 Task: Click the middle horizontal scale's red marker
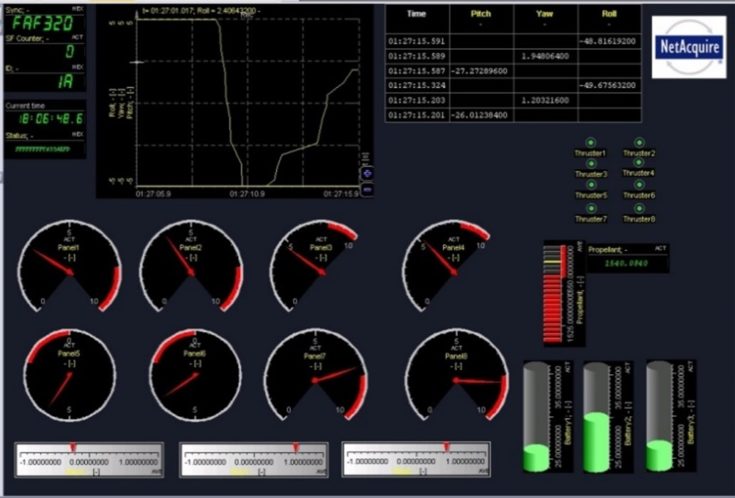coord(296,448)
